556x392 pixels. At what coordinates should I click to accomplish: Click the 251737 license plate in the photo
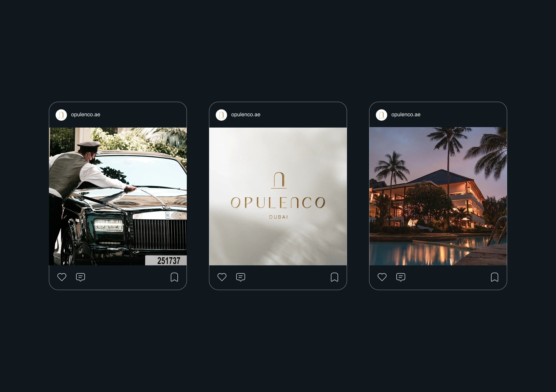click(x=166, y=260)
